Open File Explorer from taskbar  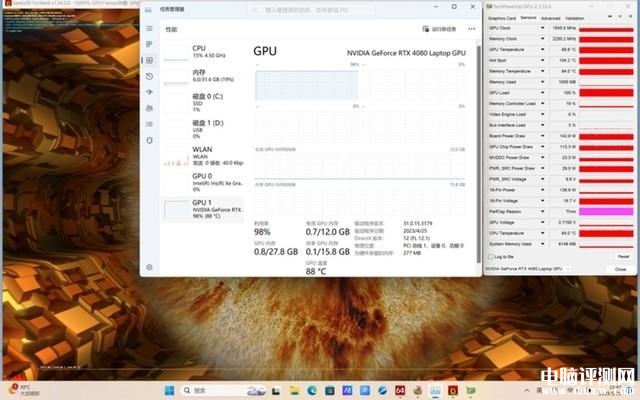tap(294, 391)
